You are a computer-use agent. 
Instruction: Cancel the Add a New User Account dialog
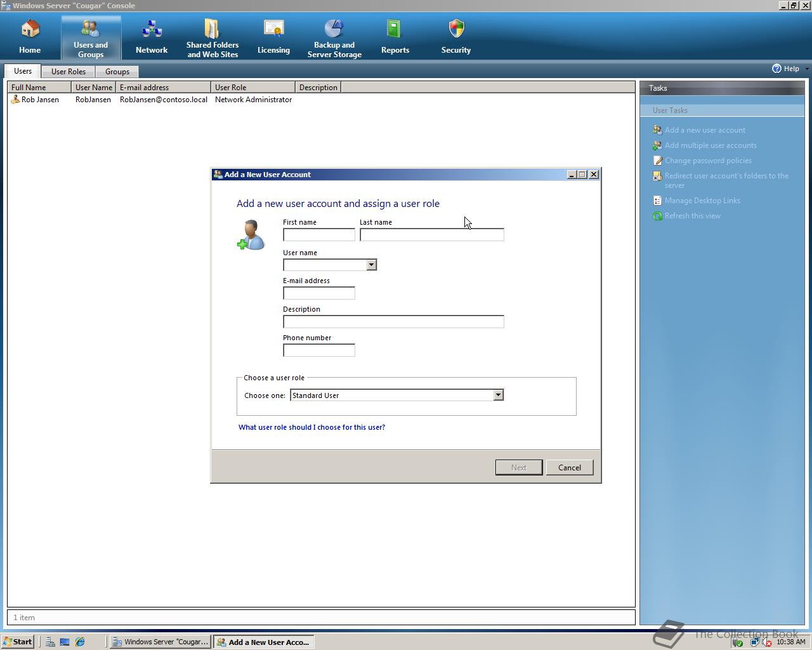(570, 467)
